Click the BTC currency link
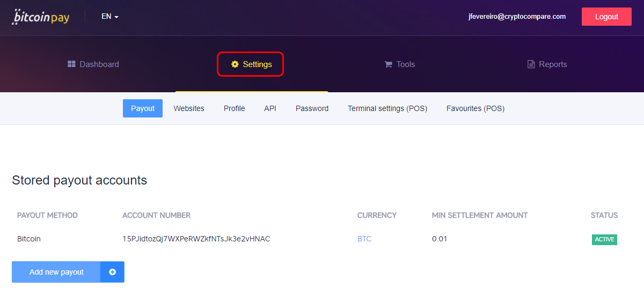 364,239
